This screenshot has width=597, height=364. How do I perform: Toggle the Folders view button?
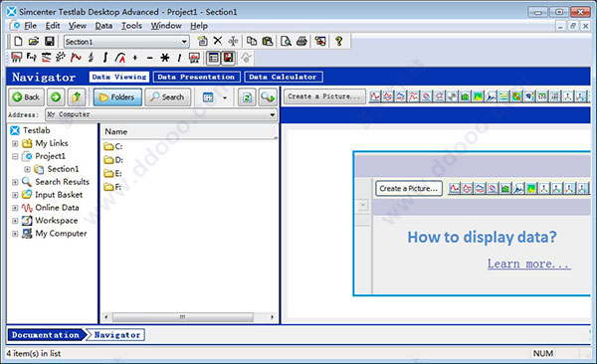(x=117, y=97)
